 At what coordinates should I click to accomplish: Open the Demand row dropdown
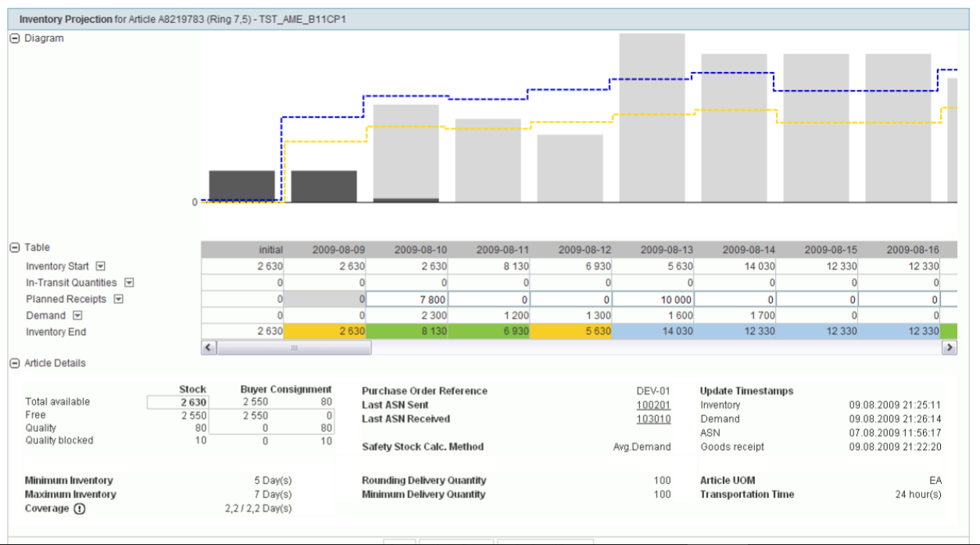point(78,315)
